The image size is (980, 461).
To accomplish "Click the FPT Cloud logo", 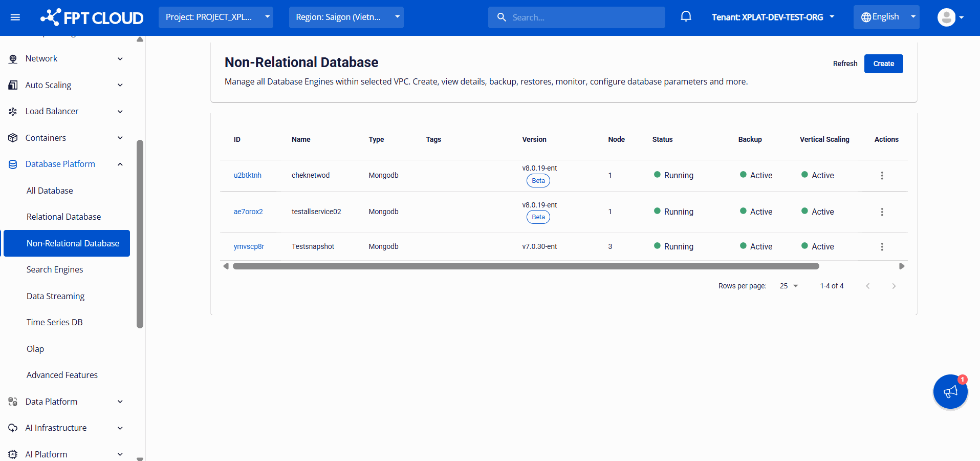I will point(92,17).
